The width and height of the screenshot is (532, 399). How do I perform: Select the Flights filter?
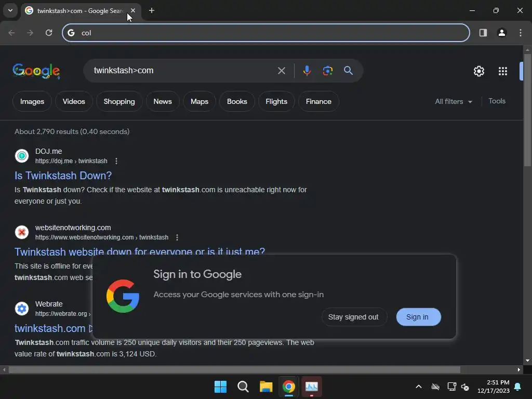pyautogui.click(x=276, y=101)
